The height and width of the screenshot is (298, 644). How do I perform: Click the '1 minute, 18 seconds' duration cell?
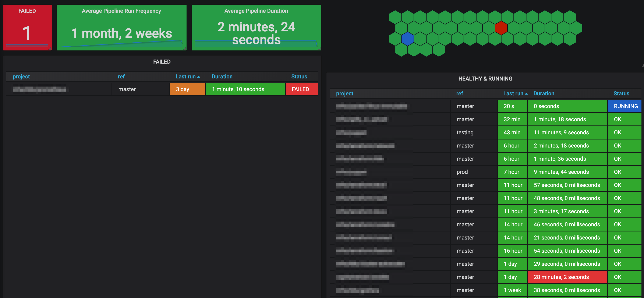(x=567, y=120)
